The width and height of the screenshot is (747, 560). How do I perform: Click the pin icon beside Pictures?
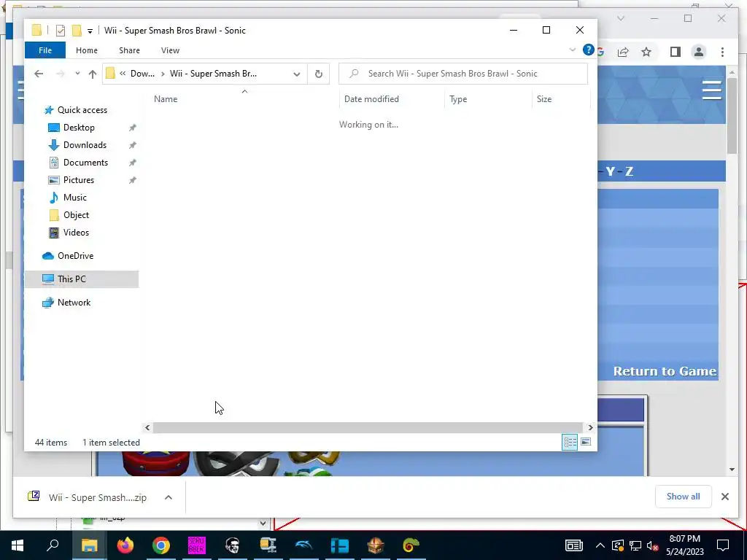tap(133, 181)
